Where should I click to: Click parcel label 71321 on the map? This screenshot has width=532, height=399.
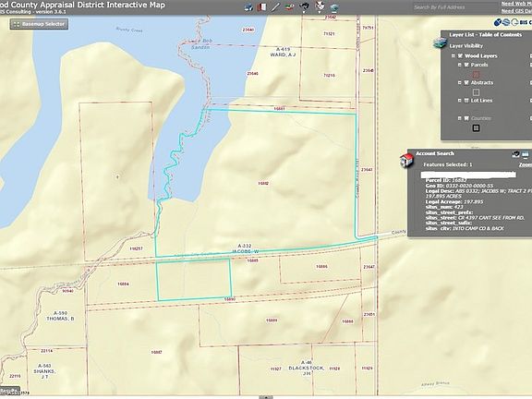(x=329, y=33)
